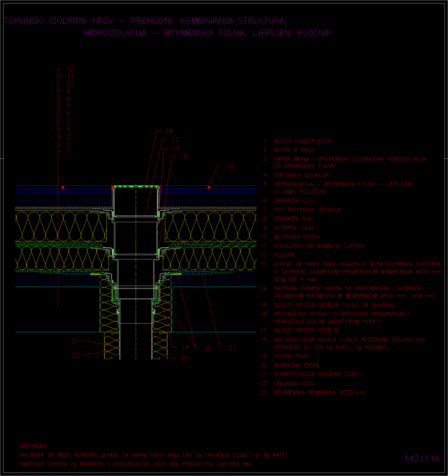This screenshot has width=448, height=476.
Task: Click legend text 'HIDROIZOLACIJA – BITUMENSKA FOLIJA – LJEPLJENA'
Action: tap(343, 184)
